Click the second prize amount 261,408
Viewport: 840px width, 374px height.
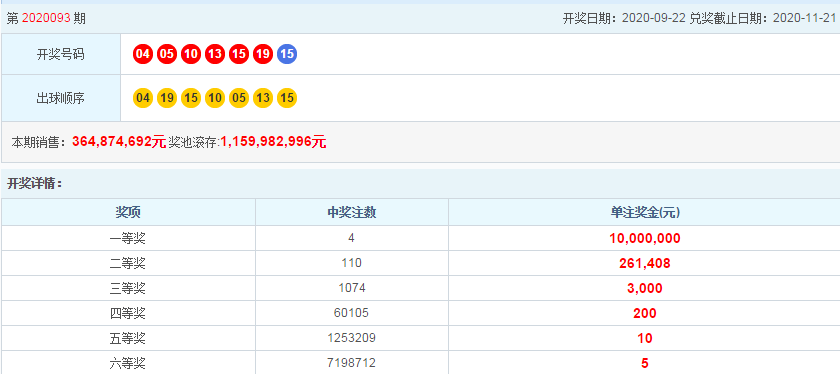pos(645,263)
